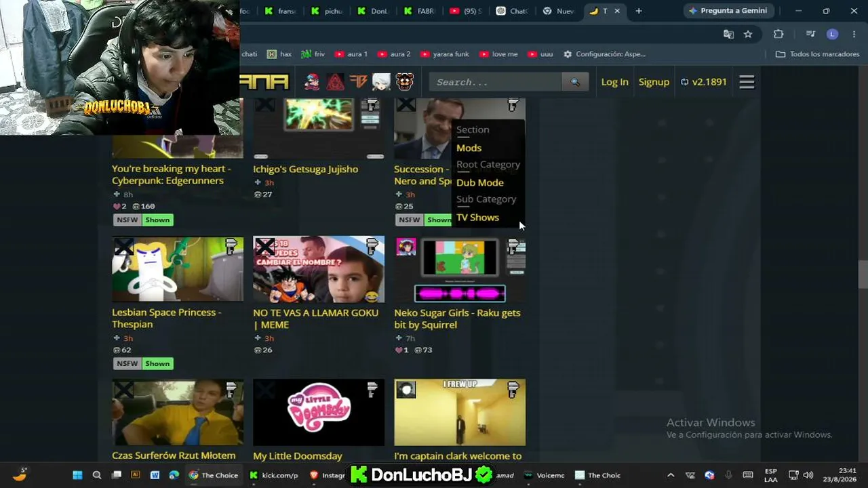
Task: Open the Todos los marcadores folder
Action: pyautogui.click(x=818, y=54)
